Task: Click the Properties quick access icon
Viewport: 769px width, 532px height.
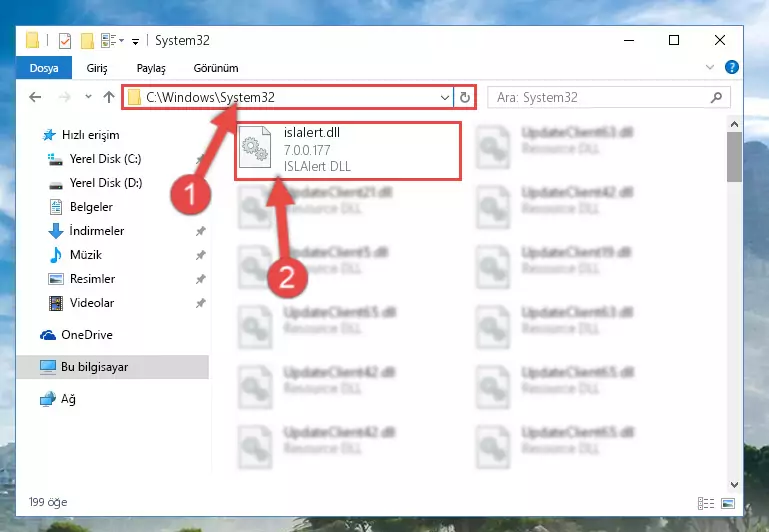Action: pyautogui.click(x=65, y=41)
